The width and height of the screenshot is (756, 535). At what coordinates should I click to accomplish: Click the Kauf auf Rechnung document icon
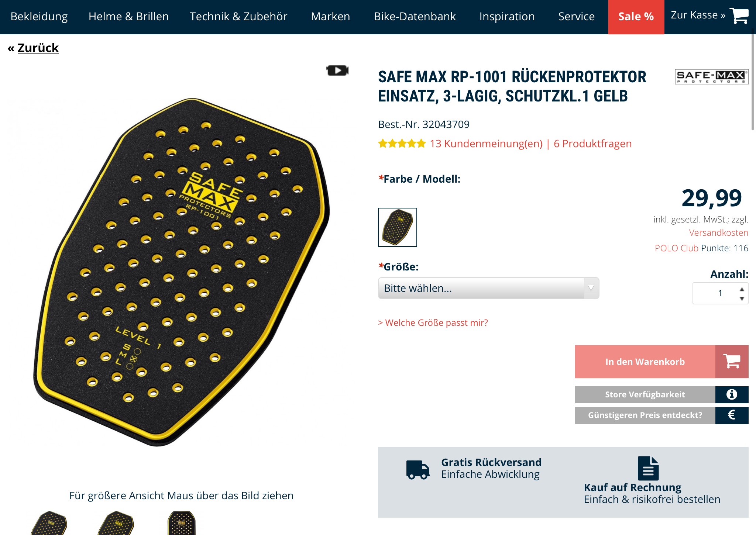pos(648,468)
